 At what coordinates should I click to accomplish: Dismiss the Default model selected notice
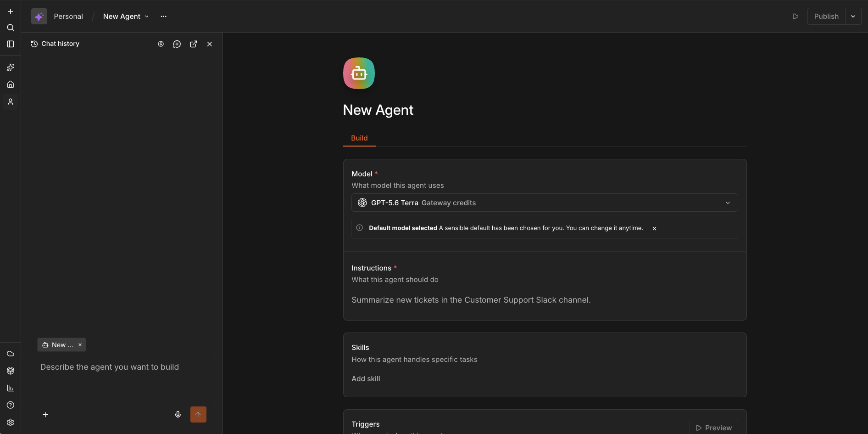click(655, 228)
